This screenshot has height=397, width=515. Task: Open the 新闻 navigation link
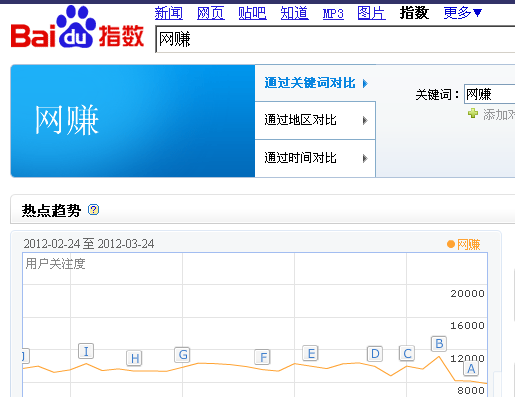point(169,13)
